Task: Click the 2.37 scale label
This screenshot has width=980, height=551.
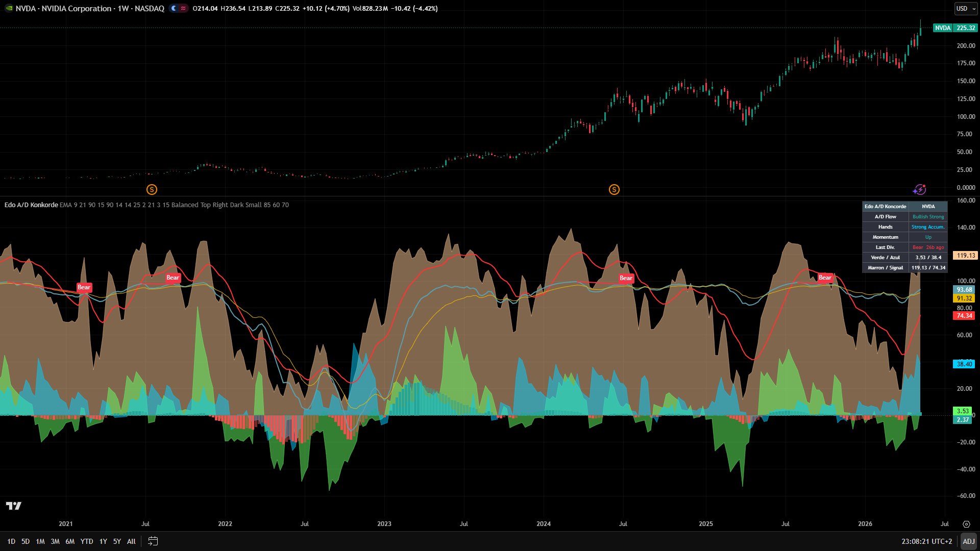Action: tap(962, 420)
